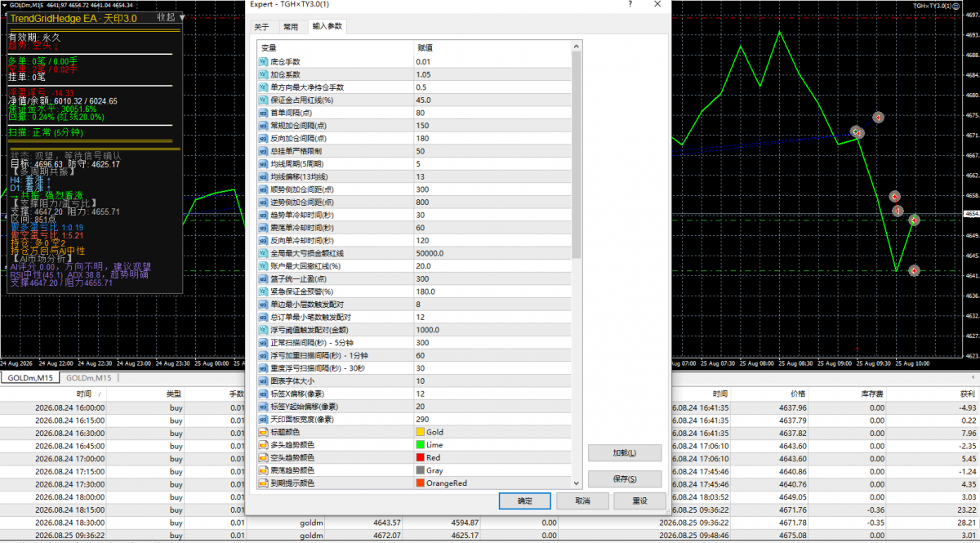
Task: Click scrollbar up arrow in parameter list
Action: click(577, 47)
